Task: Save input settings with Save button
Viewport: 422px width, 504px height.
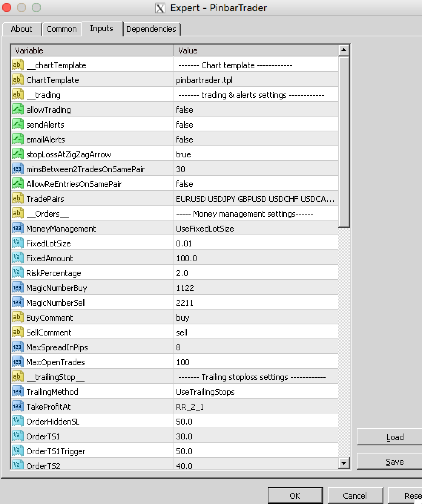Action: pyautogui.click(x=390, y=462)
